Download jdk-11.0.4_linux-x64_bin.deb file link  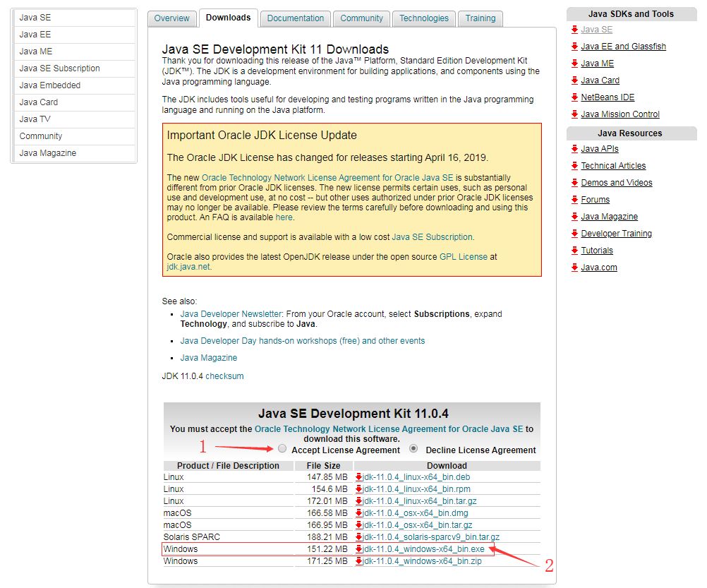(x=416, y=477)
